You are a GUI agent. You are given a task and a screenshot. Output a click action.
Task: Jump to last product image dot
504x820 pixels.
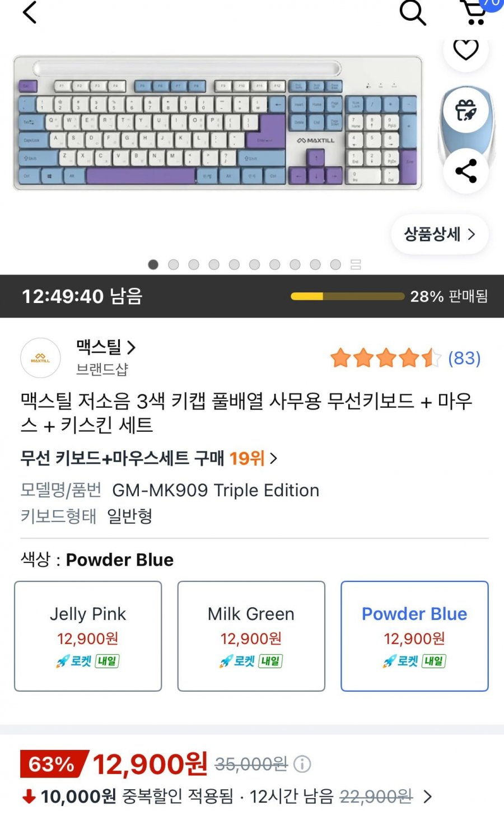click(335, 264)
